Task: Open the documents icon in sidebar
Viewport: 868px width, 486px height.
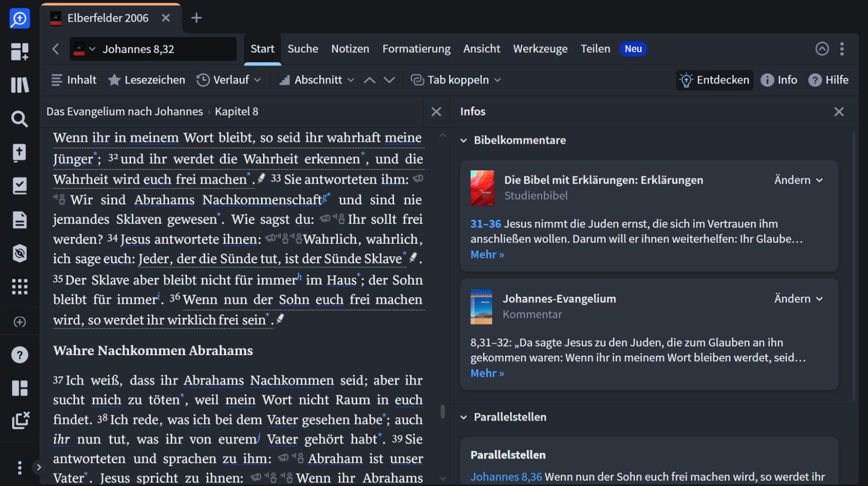Action: [x=19, y=220]
